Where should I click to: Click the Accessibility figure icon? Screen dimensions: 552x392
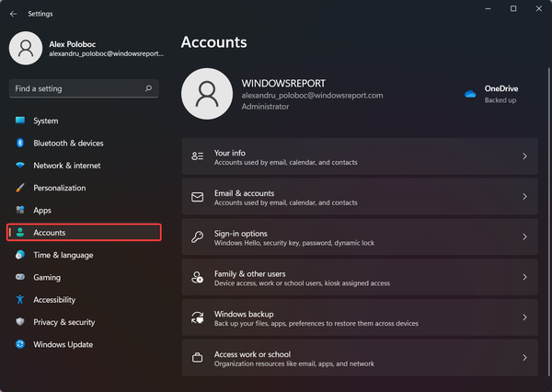(19, 300)
